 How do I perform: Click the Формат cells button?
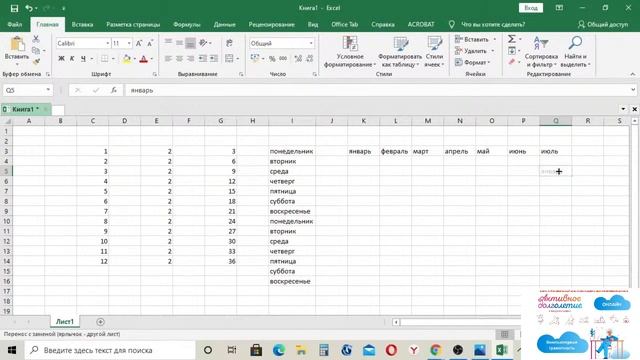[473, 62]
